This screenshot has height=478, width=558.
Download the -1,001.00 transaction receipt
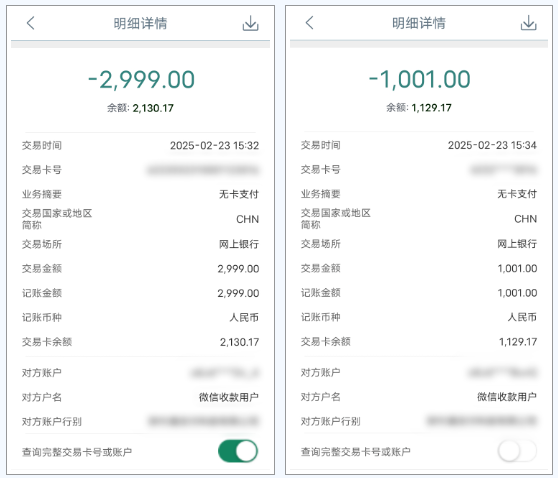(528, 23)
